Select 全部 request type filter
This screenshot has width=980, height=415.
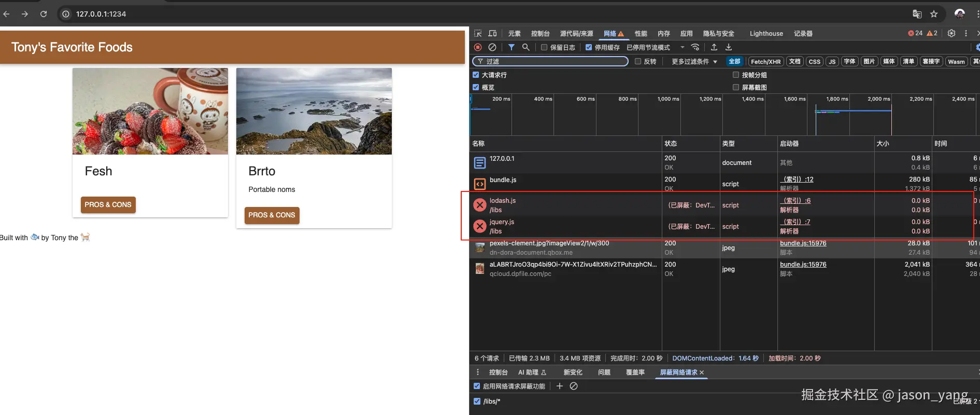[x=735, y=61]
